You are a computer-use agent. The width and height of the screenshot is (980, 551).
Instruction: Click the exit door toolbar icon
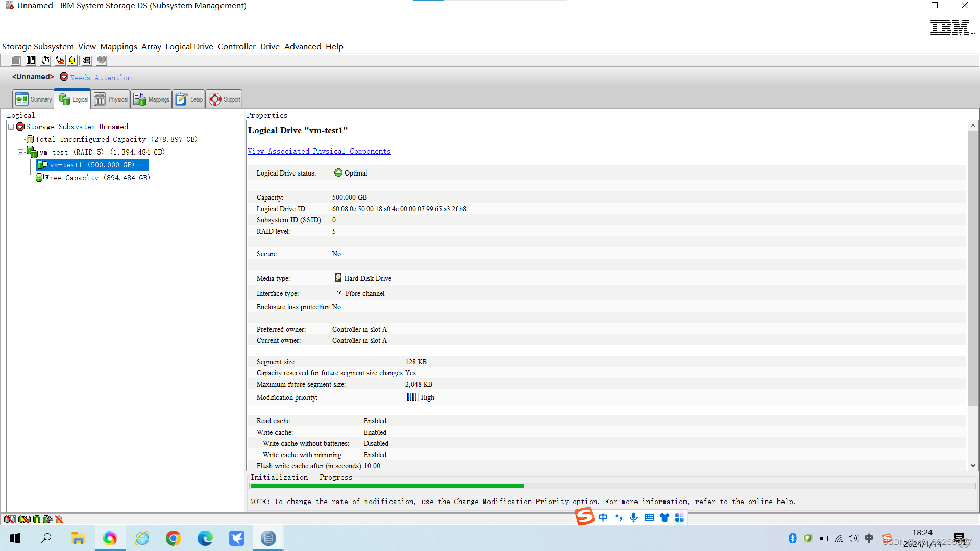15,60
